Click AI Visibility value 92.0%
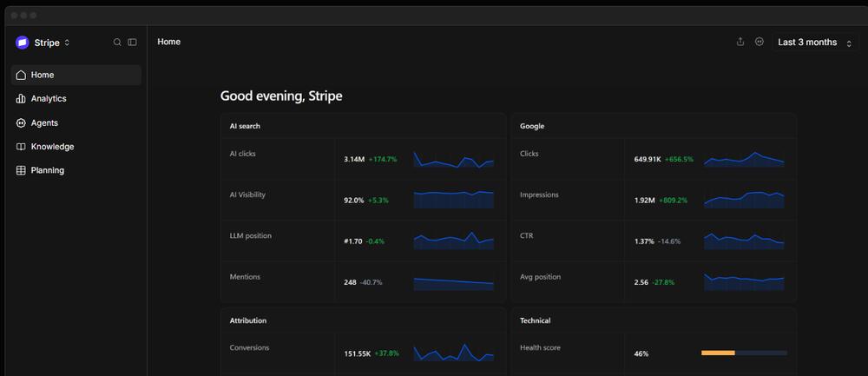The image size is (868, 376). pos(354,201)
